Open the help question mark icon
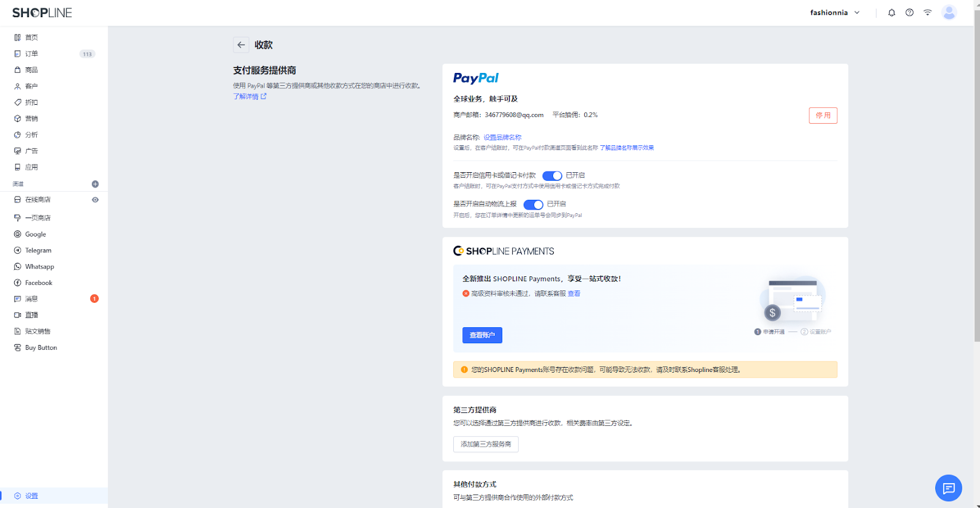Screen dimensions: 980x508 (910, 13)
